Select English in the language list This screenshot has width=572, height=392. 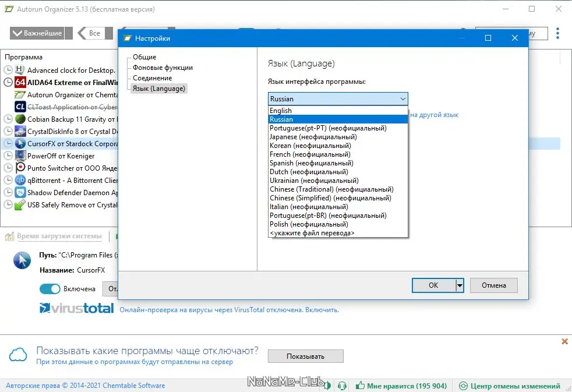pyautogui.click(x=338, y=111)
